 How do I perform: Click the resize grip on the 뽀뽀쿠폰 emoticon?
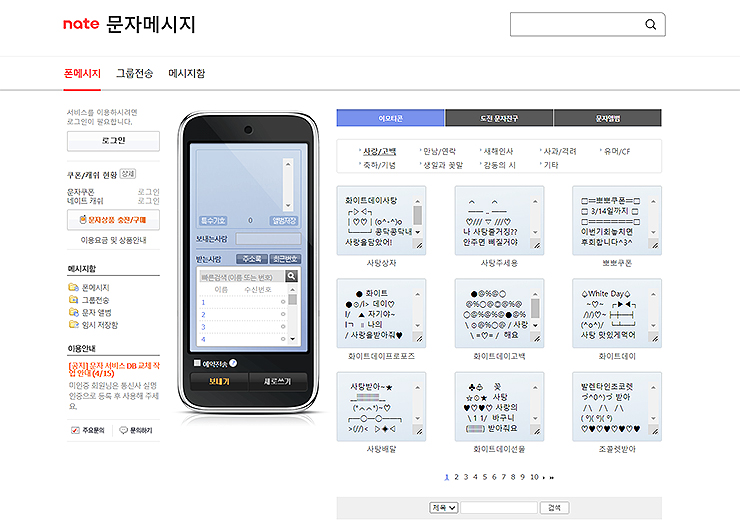(655, 244)
